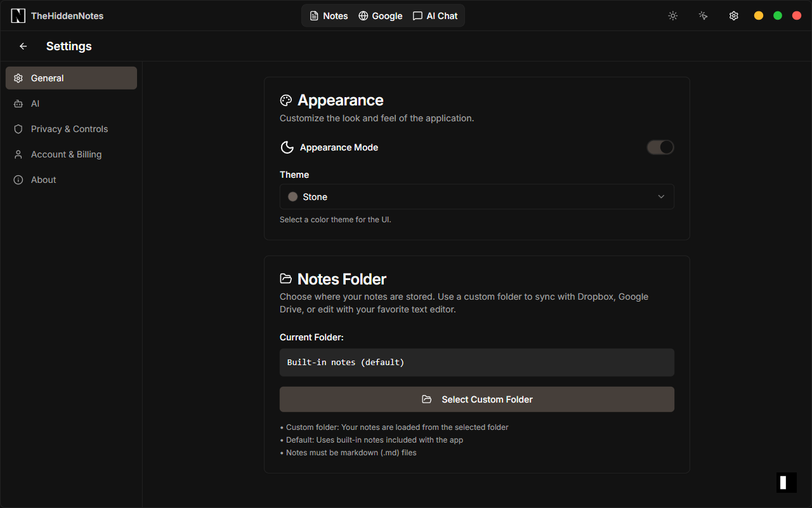Click the folder icon in the Notes Folder header
This screenshot has width=812, height=508.
(x=285, y=278)
